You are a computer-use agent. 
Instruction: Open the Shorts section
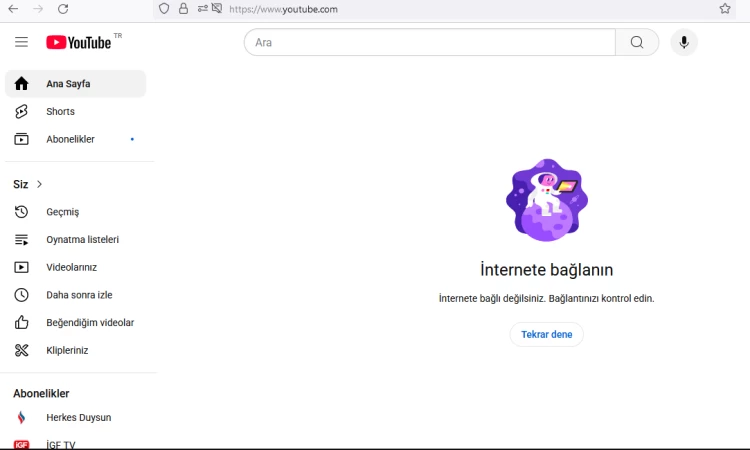pos(60,112)
